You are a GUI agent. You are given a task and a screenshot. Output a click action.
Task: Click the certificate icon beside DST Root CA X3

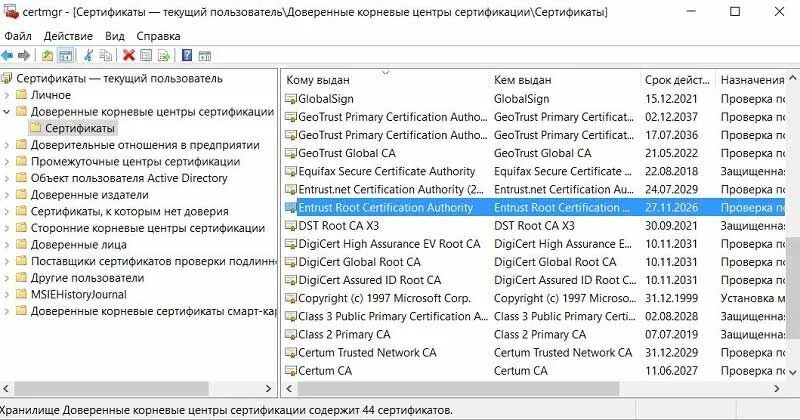point(291,226)
